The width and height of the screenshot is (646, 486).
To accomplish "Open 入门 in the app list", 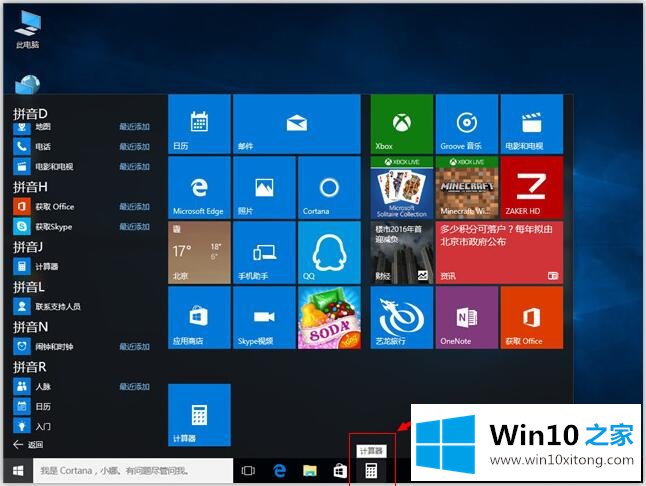I will point(82,426).
